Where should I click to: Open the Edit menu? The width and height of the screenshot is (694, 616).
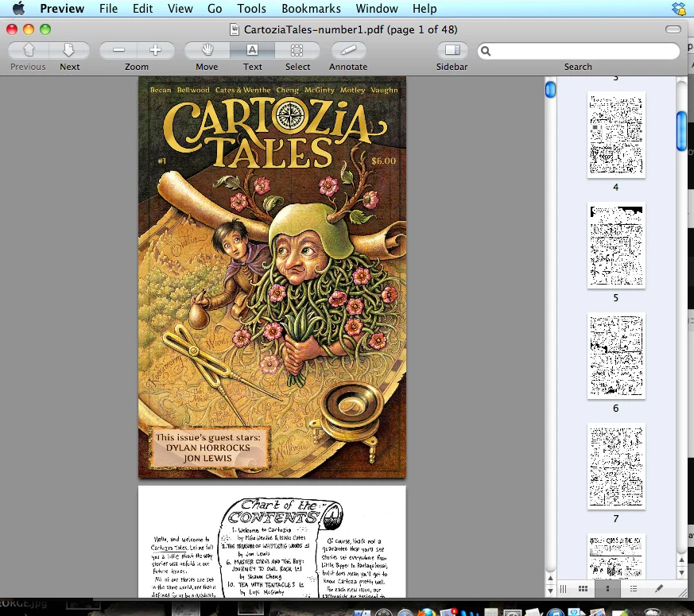tap(142, 9)
